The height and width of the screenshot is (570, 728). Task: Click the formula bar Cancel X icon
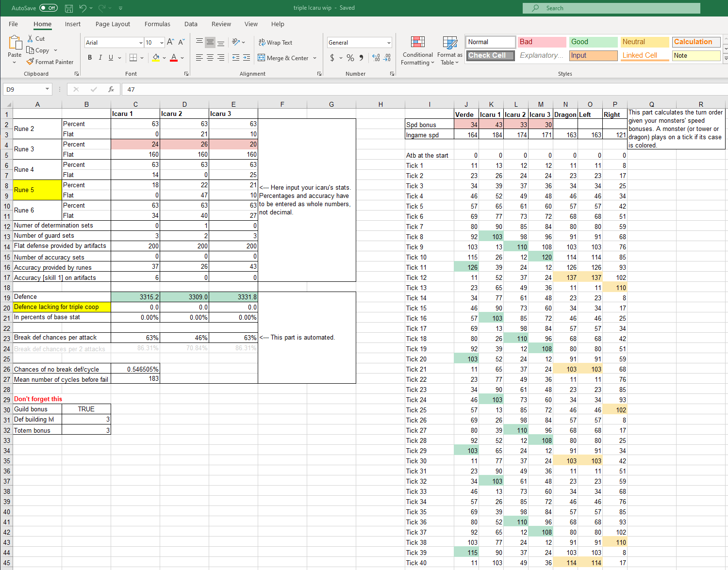click(76, 89)
